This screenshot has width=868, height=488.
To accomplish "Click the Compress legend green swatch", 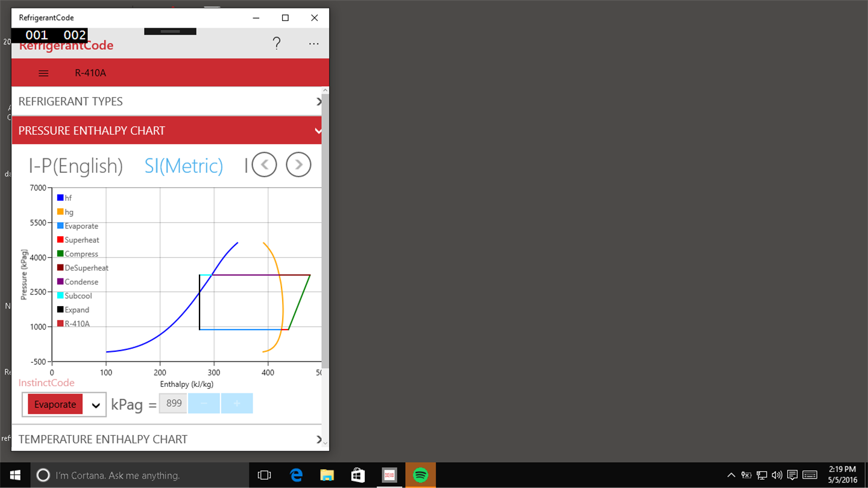I will [60, 254].
